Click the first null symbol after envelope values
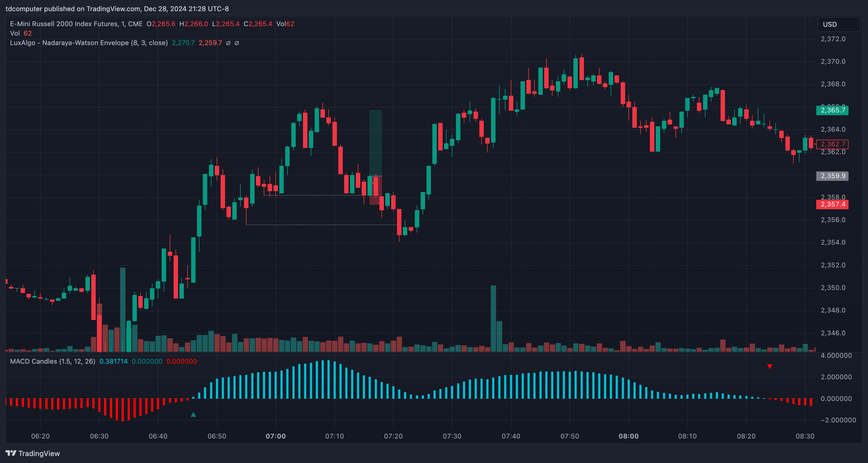Screen dimensions: 868x463 (228, 43)
